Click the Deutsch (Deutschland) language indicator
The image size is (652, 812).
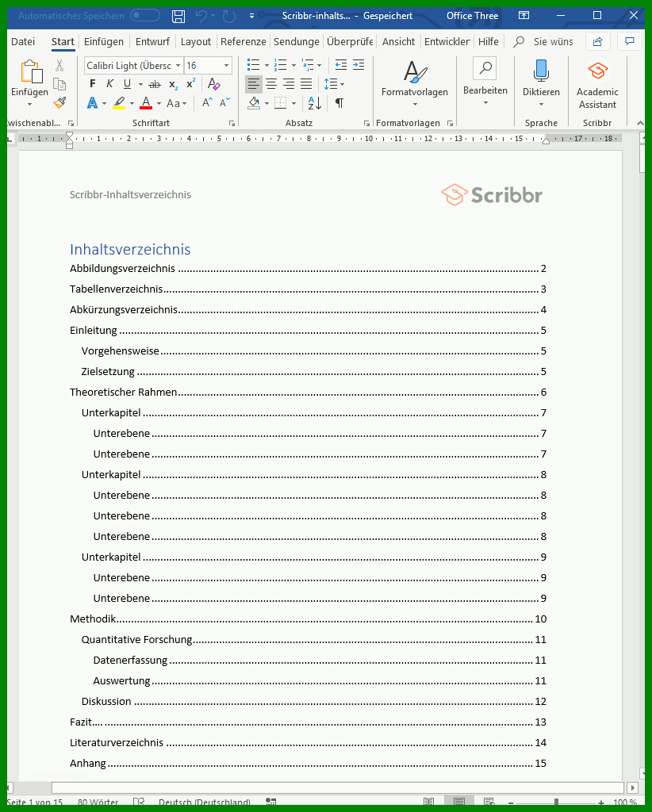204,802
